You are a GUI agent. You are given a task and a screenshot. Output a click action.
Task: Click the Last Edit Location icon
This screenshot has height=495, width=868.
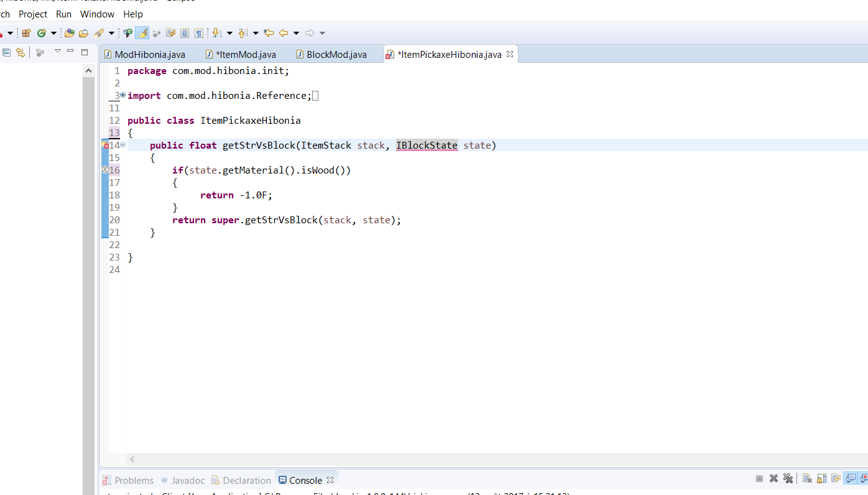[269, 33]
